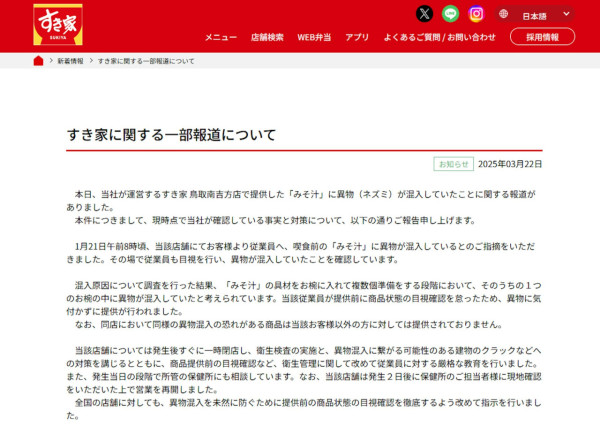The image size is (600, 427).
Task: Click the すき家に関する一部報道について breadcrumb
Action: (x=146, y=61)
